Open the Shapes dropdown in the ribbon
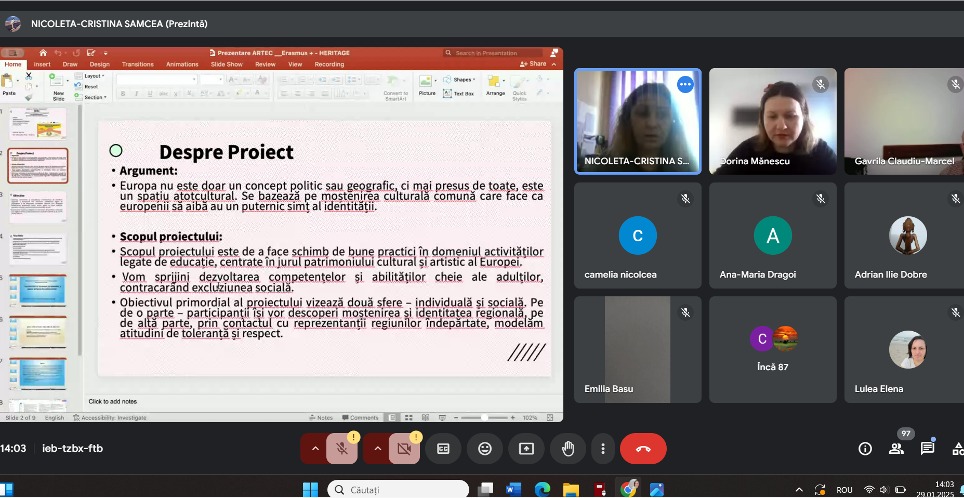The height and width of the screenshot is (498, 964). 461,79
